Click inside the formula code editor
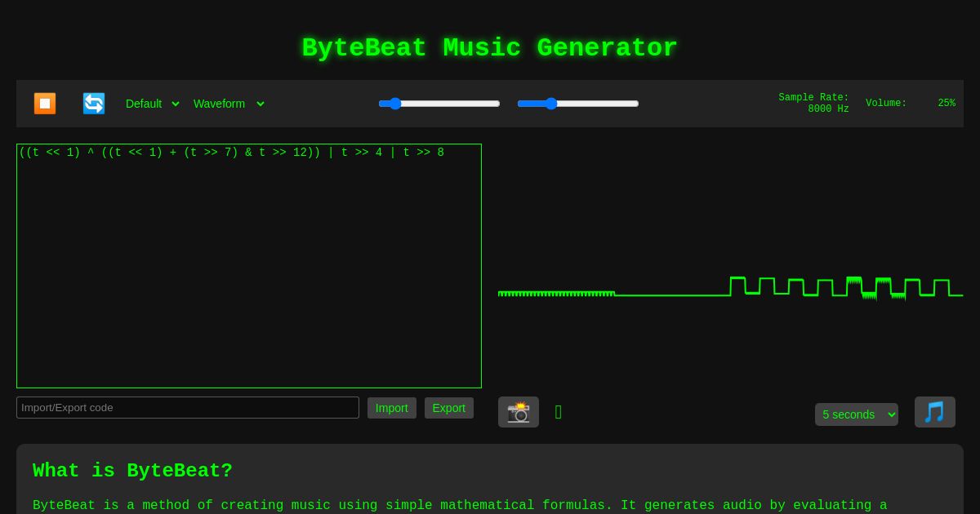This screenshot has height=514, width=980. pyautogui.click(x=249, y=266)
